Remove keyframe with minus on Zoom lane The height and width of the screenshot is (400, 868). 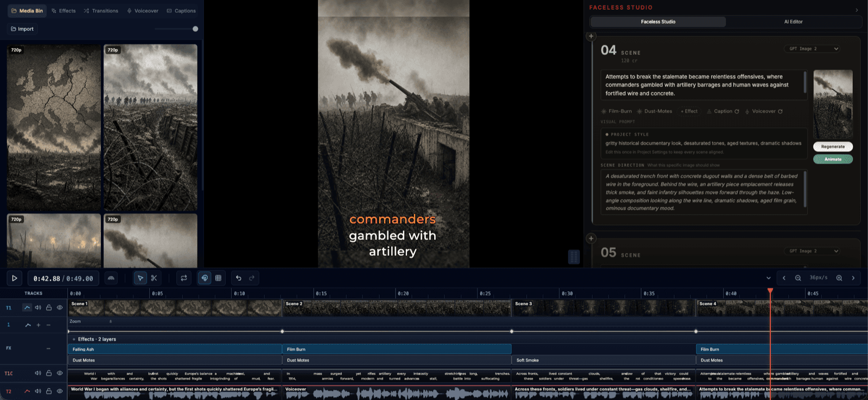(48, 325)
